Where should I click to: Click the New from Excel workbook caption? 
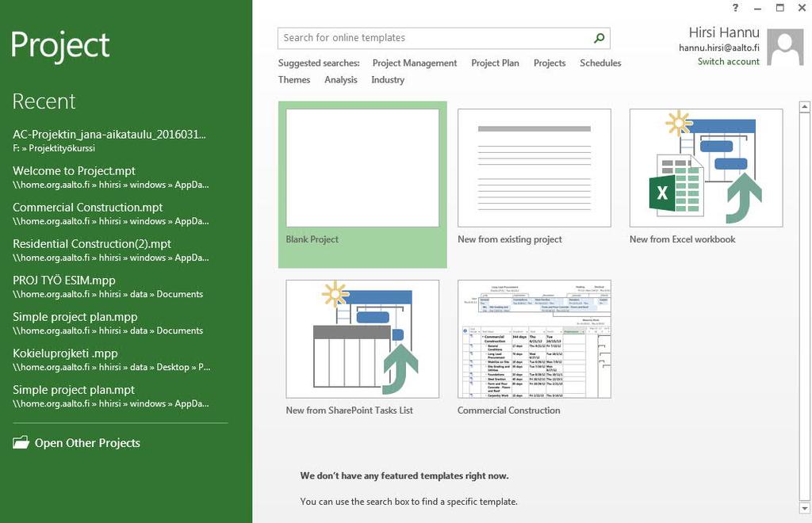pos(682,239)
